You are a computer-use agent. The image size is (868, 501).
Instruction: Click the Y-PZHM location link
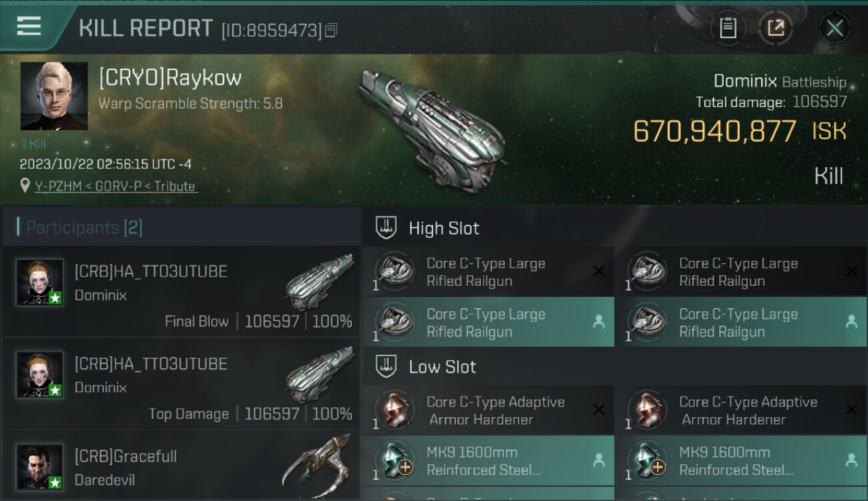tap(116, 186)
